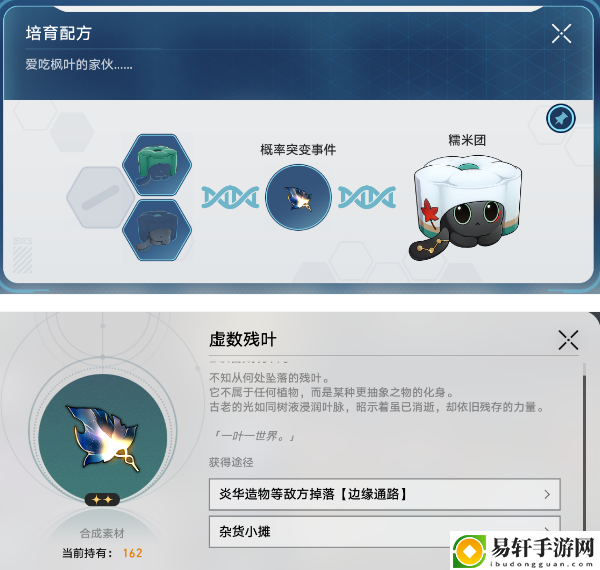This screenshot has width=600, height=570.
Task: Click the two-star rarity badge
Action: tap(102, 499)
